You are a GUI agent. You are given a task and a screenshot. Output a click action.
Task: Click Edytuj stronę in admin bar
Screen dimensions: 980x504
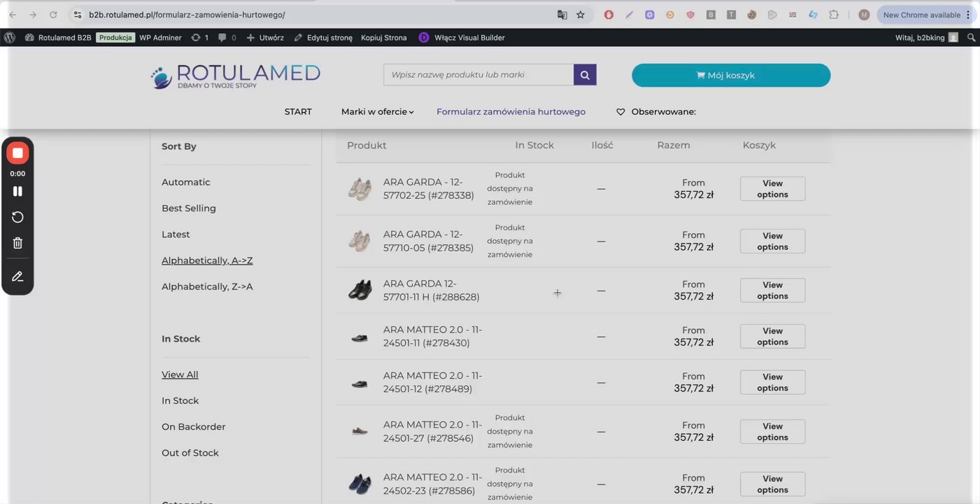323,38
